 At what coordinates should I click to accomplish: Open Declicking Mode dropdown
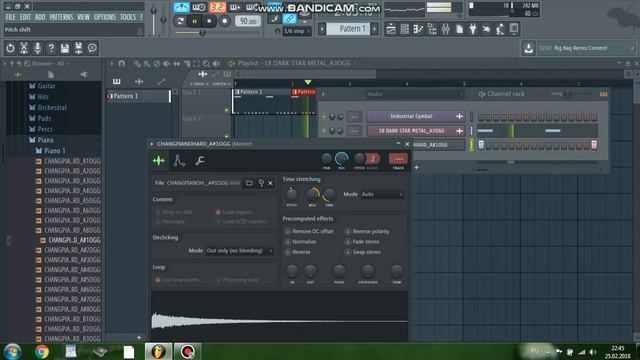(240, 251)
